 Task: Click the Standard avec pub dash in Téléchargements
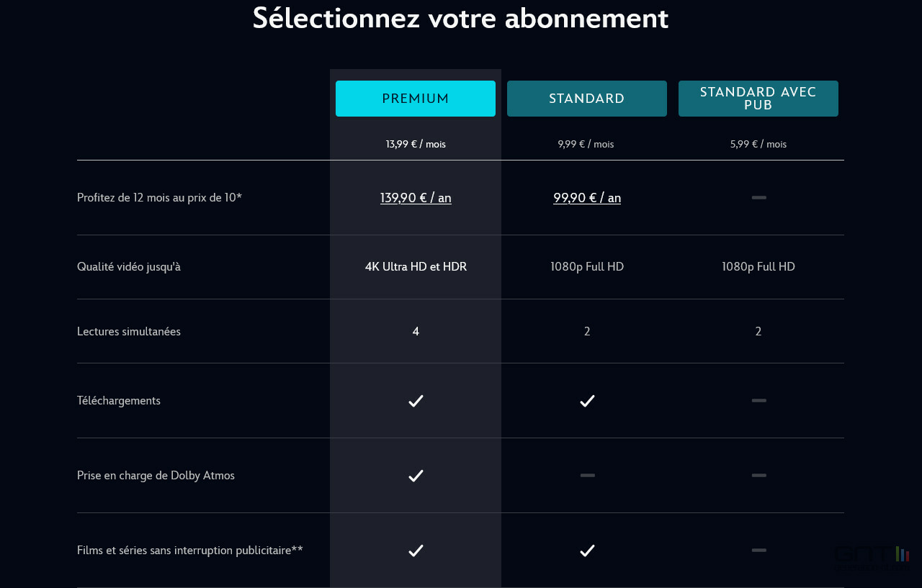click(x=758, y=400)
